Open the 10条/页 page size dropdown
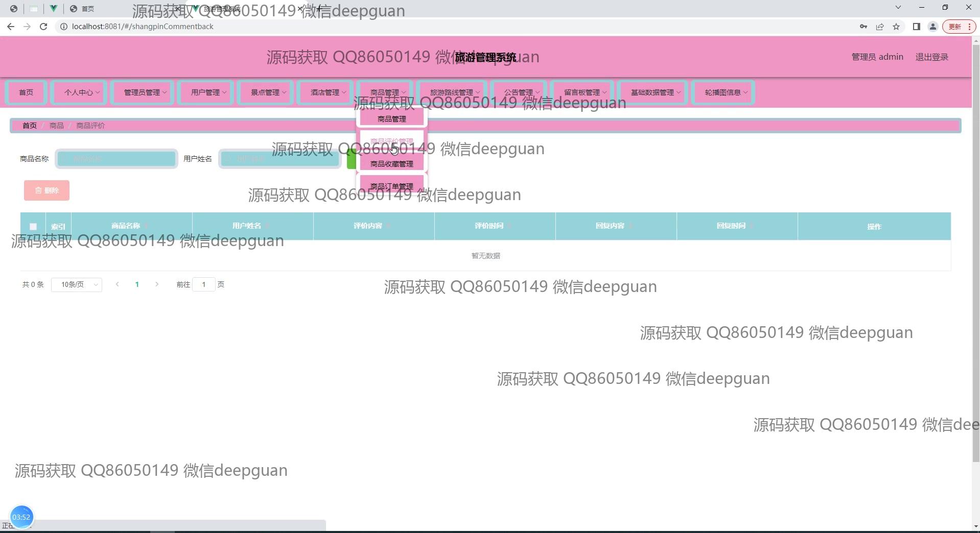980x533 pixels. pyautogui.click(x=76, y=284)
